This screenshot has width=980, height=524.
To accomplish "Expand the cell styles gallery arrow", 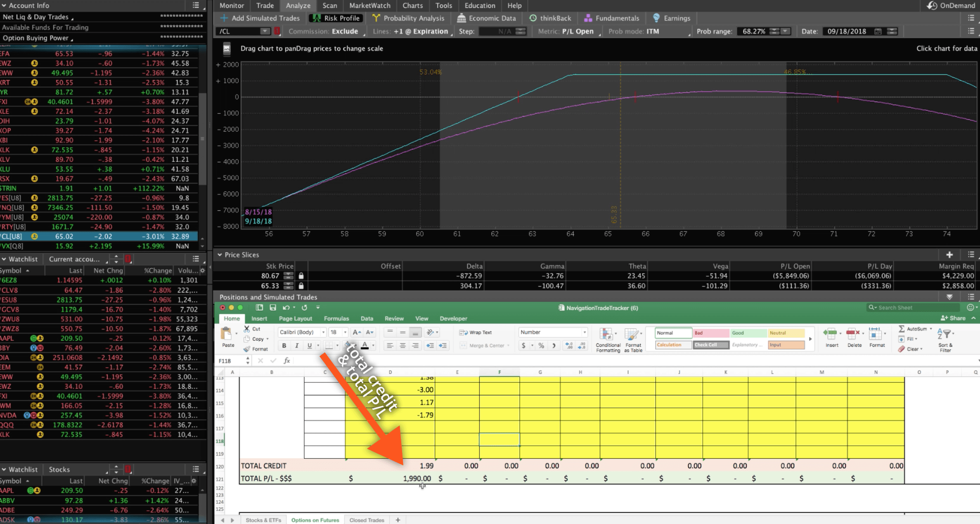I will pyautogui.click(x=810, y=339).
